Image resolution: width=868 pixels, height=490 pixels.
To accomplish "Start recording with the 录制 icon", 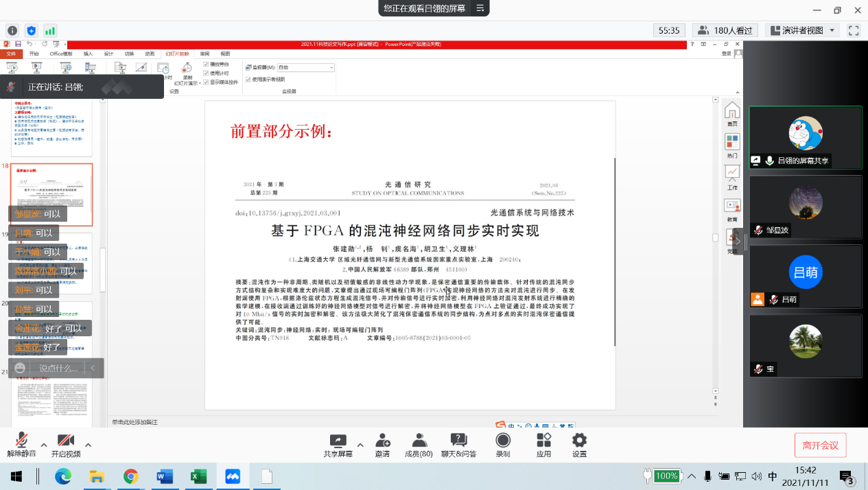I will tap(503, 441).
